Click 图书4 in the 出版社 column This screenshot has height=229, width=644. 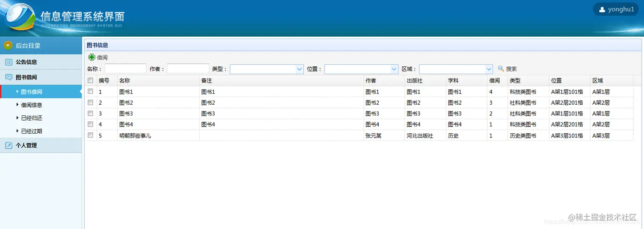tap(414, 125)
